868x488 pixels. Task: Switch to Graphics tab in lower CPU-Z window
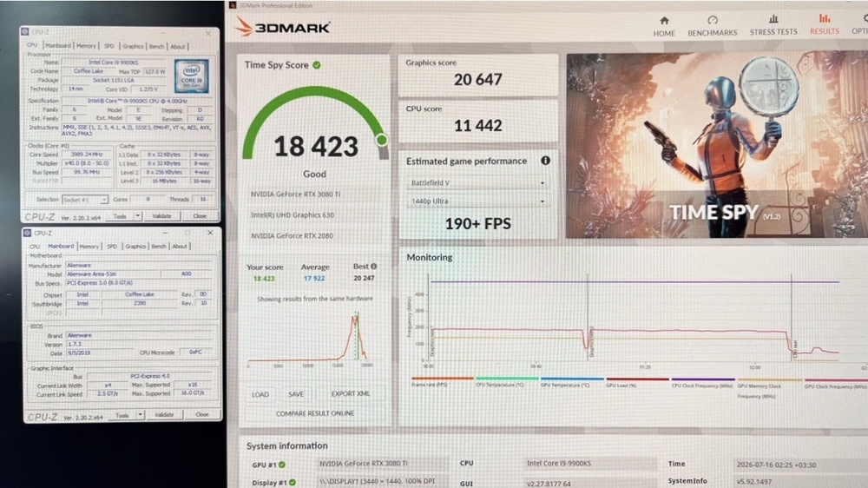(135, 247)
